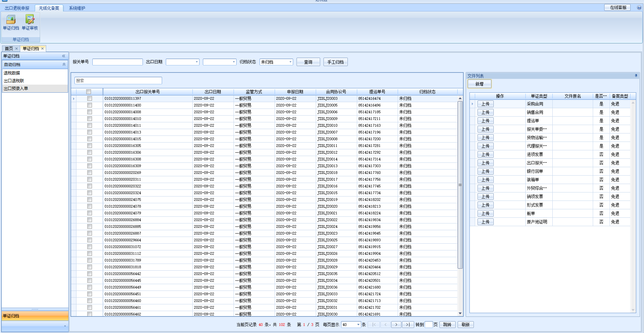Screen dimensions: 644x333
Task: Click the 跳转 button
Action: pyautogui.click(x=447, y=325)
